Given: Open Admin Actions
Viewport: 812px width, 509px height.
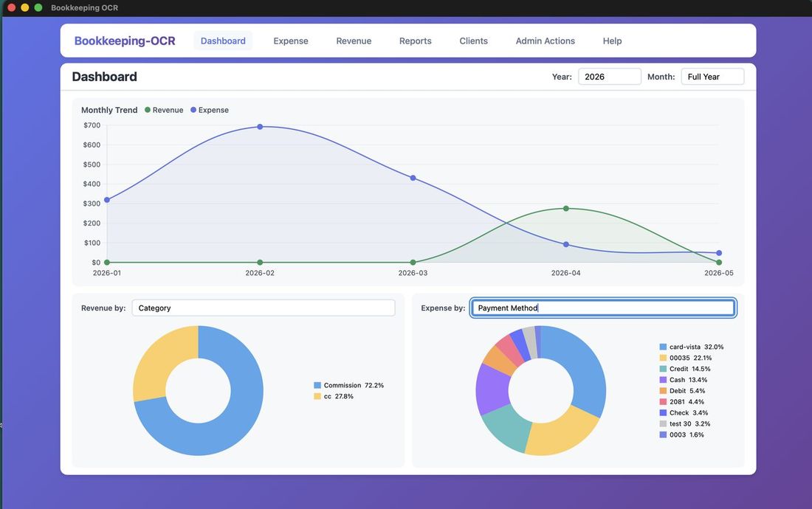Looking at the screenshot, I should click(546, 41).
